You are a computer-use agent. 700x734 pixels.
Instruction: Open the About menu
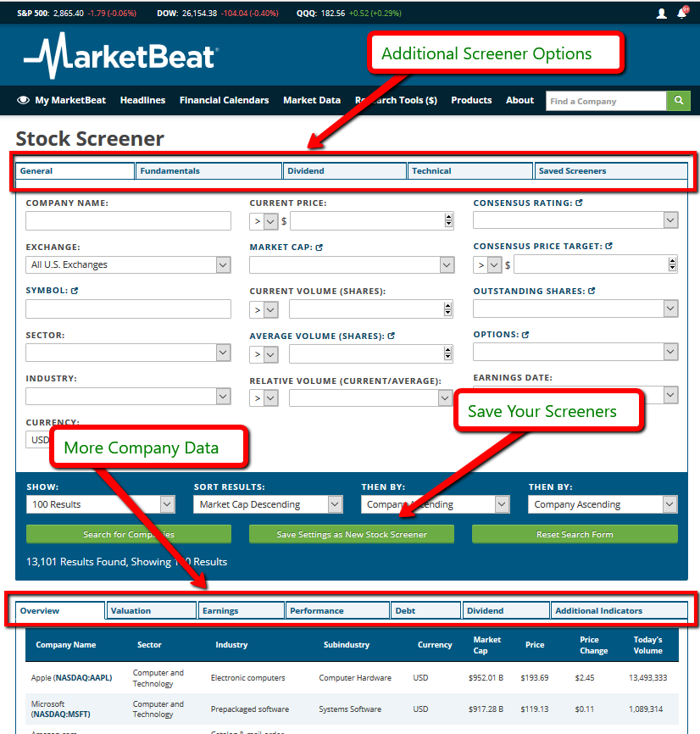[519, 100]
